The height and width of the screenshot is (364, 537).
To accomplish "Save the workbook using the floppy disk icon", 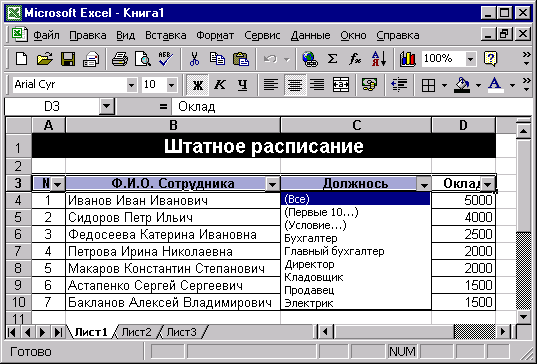I will tap(68, 59).
